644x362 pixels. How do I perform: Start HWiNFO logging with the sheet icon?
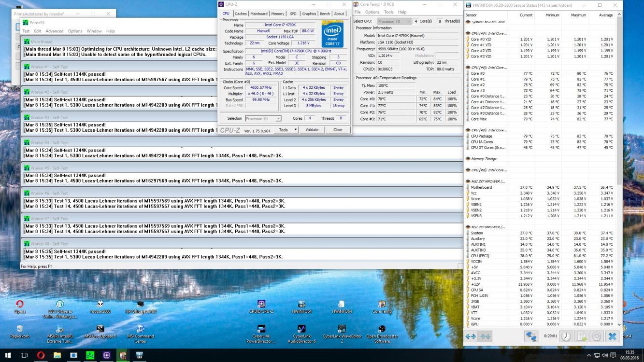[x=582, y=336]
